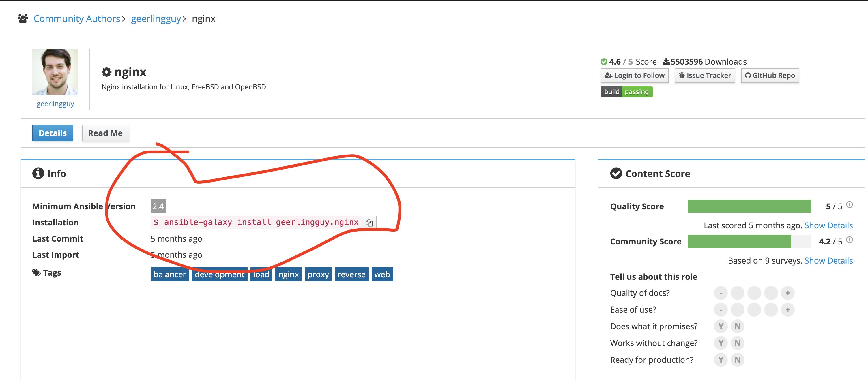
Task: Select the load tag
Action: click(261, 274)
